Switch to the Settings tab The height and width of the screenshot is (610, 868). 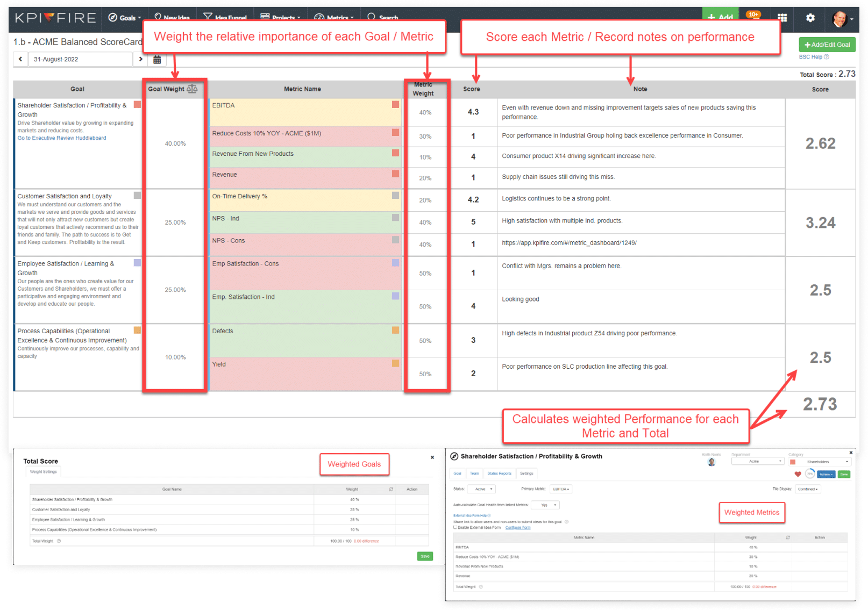pyautogui.click(x=527, y=473)
